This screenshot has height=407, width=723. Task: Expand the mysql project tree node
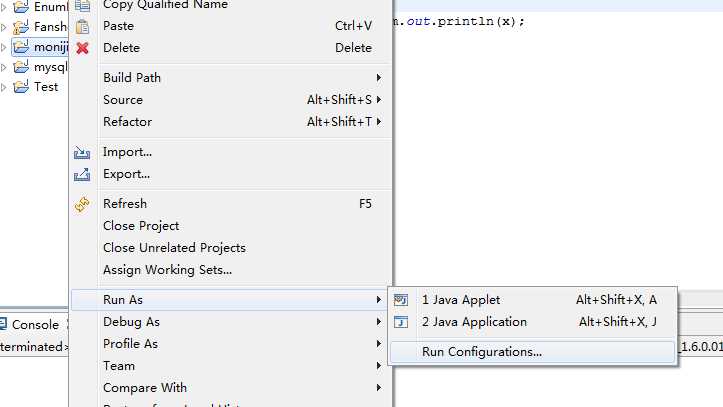[x=4, y=67]
